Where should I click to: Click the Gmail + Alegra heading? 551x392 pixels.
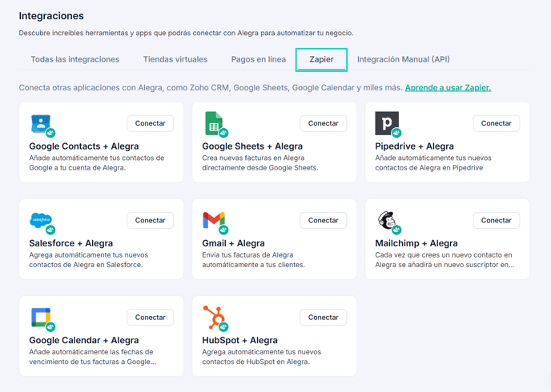233,243
